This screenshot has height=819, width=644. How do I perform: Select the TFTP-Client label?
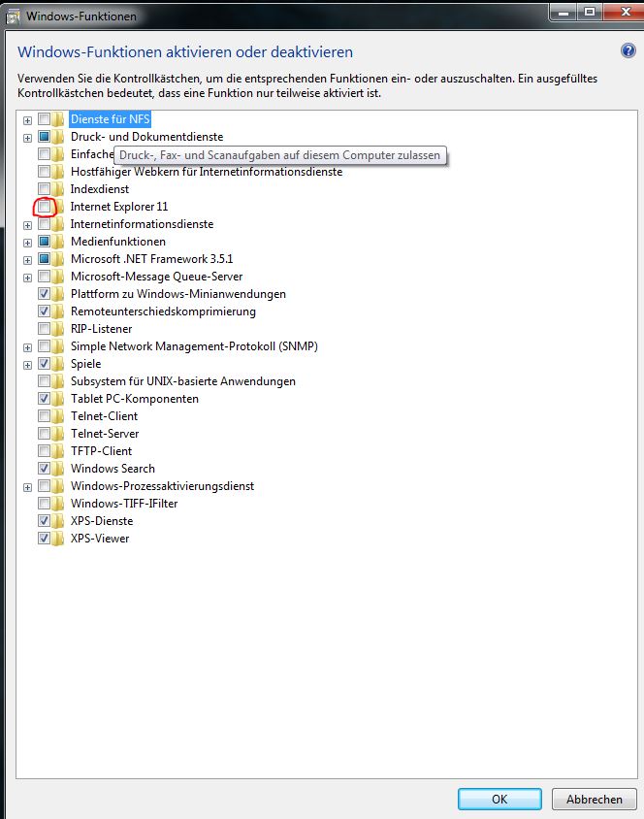coord(101,451)
